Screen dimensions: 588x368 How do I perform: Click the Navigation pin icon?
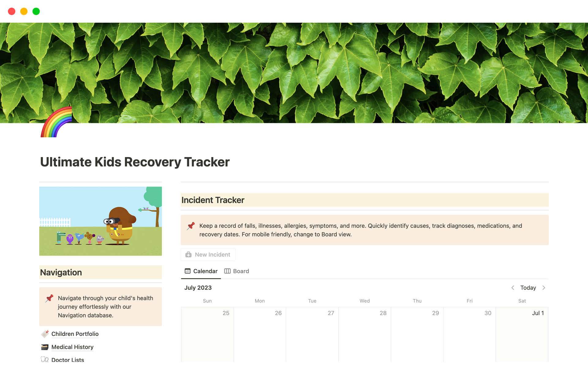click(50, 298)
